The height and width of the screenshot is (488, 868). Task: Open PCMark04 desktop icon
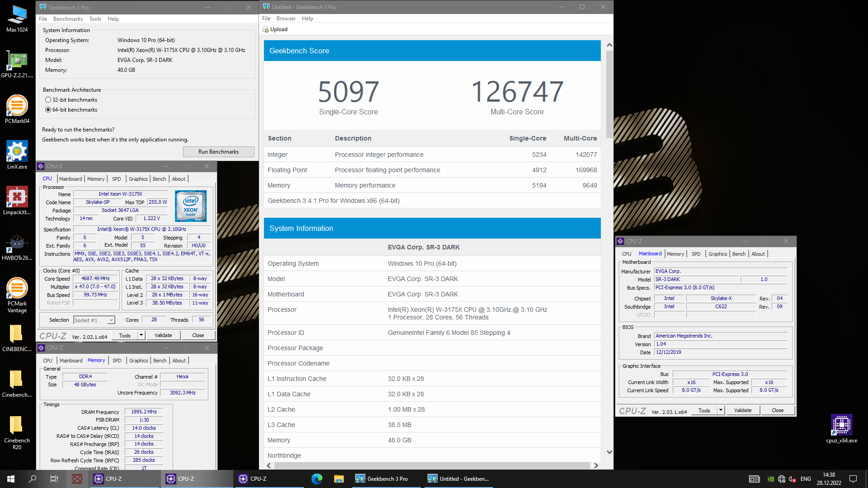[x=17, y=110]
